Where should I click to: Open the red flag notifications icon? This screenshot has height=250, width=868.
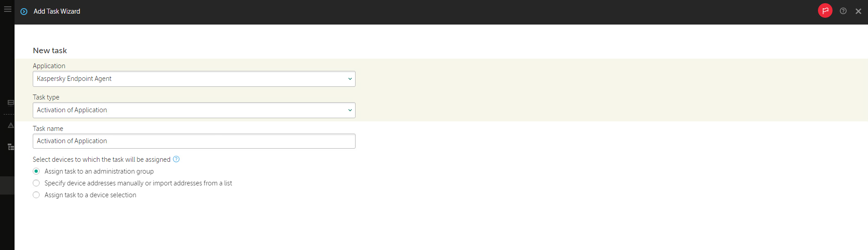click(825, 10)
